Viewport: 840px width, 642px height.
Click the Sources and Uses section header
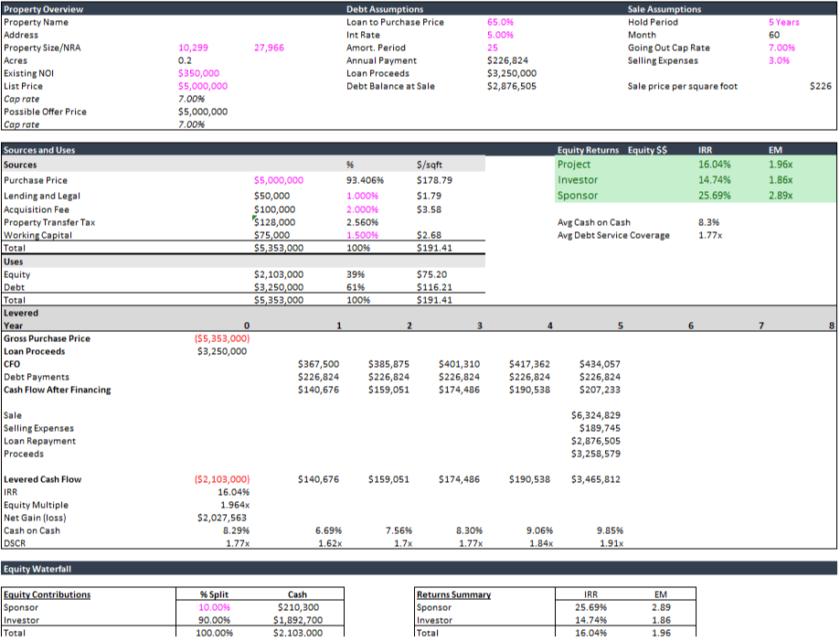click(x=40, y=150)
